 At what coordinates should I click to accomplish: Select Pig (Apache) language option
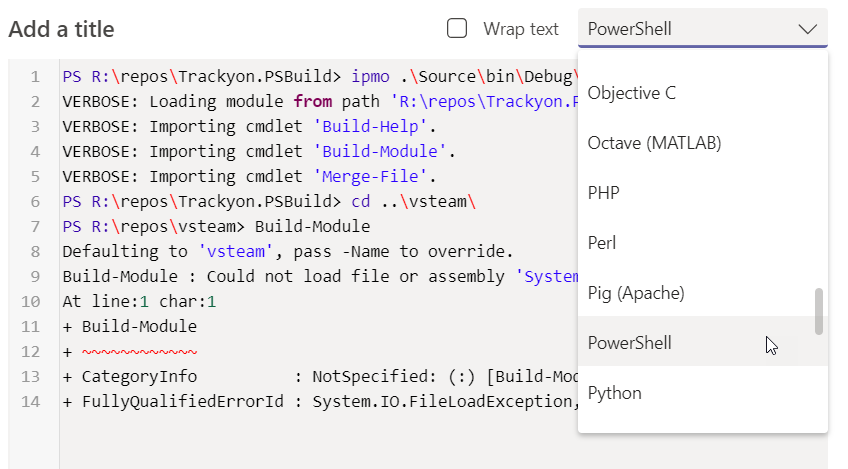[x=703, y=293]
